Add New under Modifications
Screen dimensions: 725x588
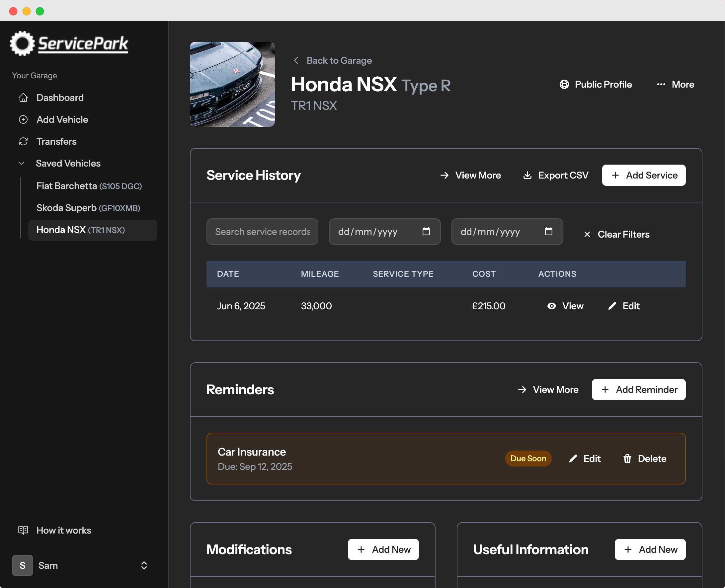[383, 550]
